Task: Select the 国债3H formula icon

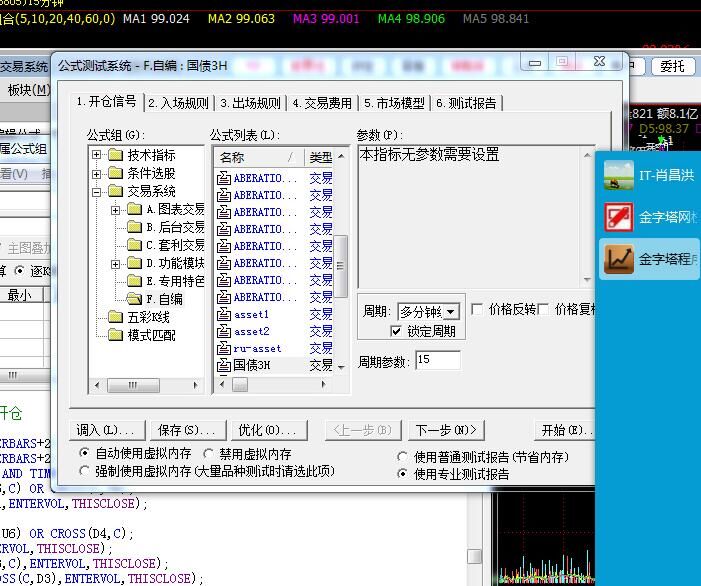Action: [224, 366]
